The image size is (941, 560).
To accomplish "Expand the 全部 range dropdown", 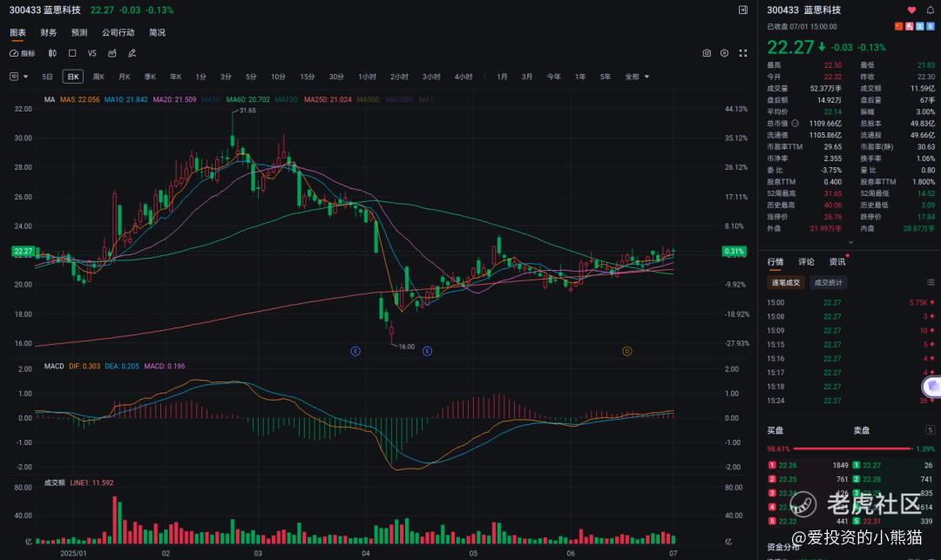I will [637, 77].
